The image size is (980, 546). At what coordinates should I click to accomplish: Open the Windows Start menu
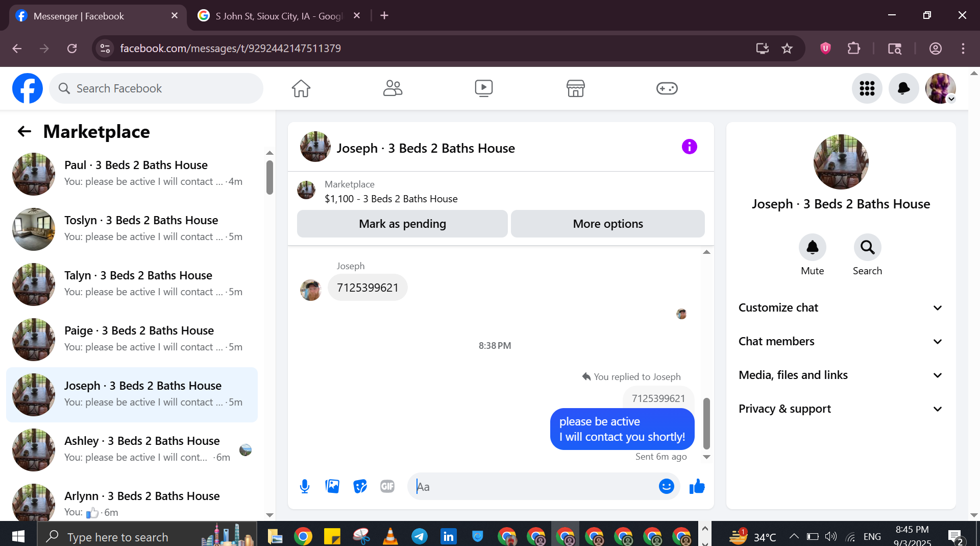tap(18, 536)
